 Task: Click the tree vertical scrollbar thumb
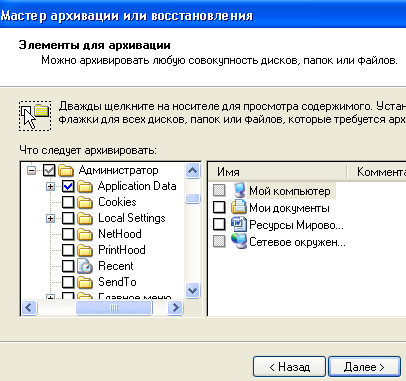click(193, 198)
